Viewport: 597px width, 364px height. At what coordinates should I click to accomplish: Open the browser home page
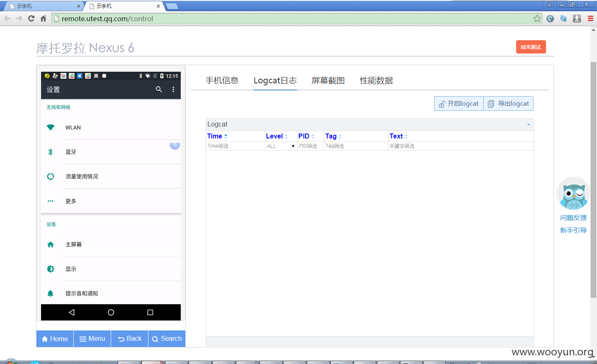43,18
